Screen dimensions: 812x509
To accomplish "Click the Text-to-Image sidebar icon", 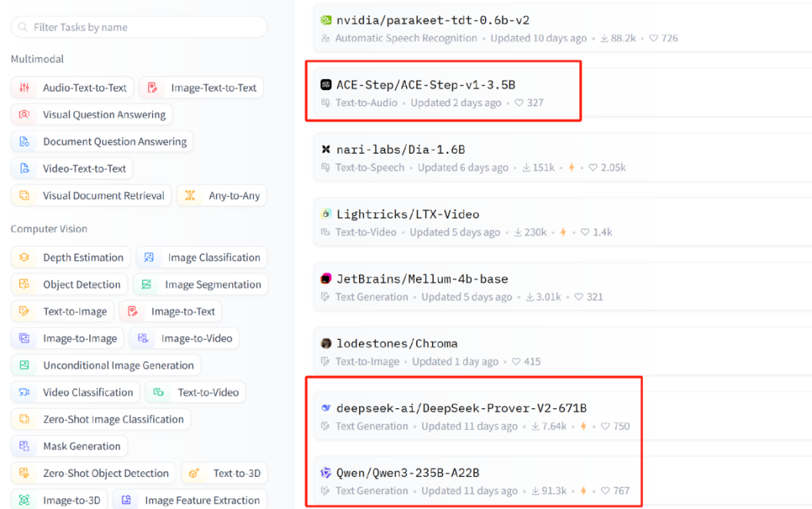I will pyautogui.click(x=25, y=311).
